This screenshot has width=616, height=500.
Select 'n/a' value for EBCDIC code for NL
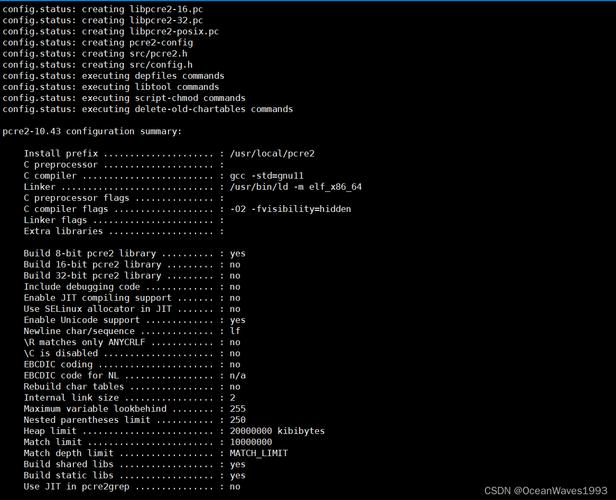pyautogui.click(x=238, y=375)
